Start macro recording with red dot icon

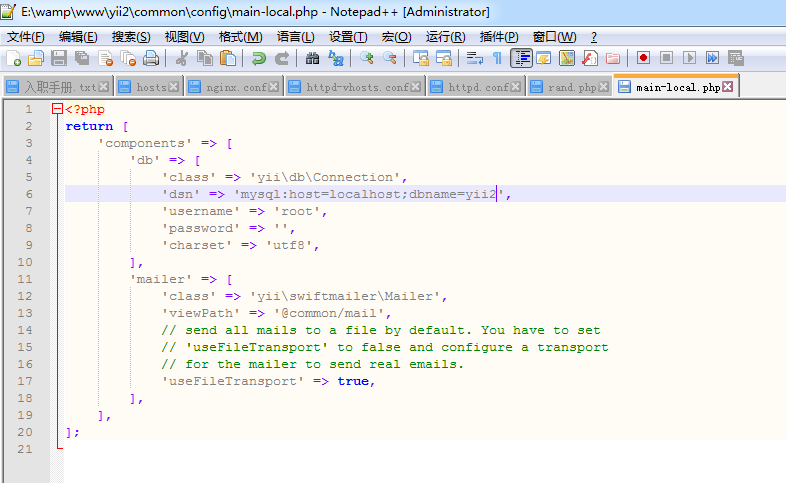click(x=644, y=58)
